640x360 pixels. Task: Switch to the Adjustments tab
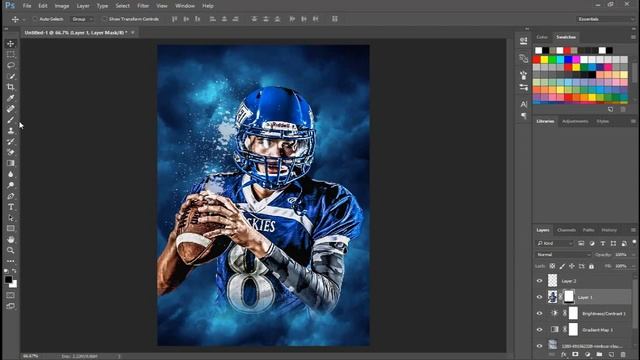575,121
